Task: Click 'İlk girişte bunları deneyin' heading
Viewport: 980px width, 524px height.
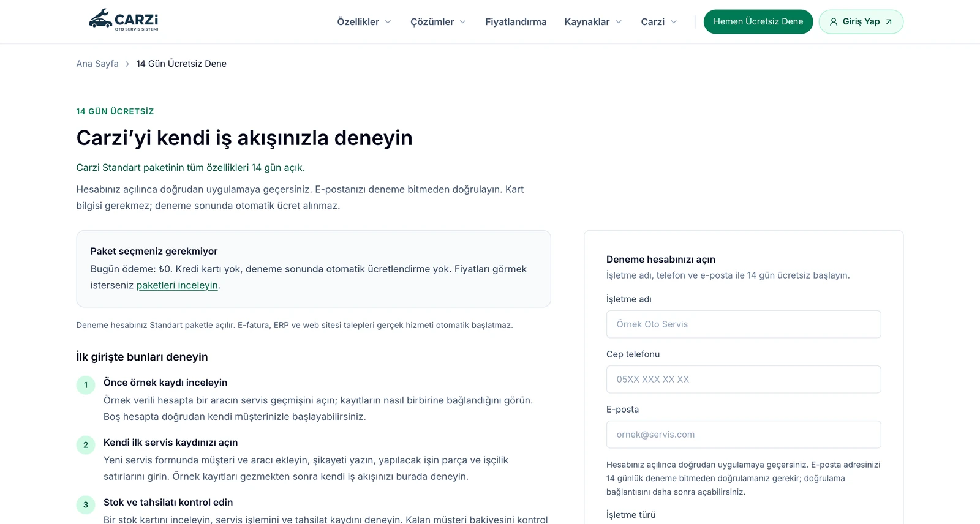Action: pyautogui.click(x=142, y=357)
